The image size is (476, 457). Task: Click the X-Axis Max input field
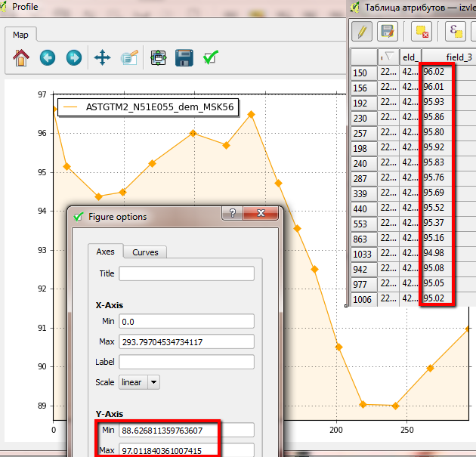186,341
